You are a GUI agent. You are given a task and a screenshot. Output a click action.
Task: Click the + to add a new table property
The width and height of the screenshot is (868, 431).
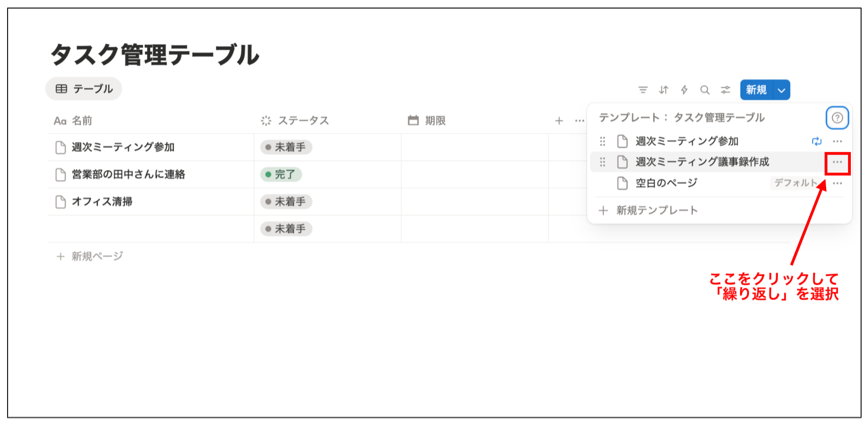pyautogui.click(x=559, y=120)
